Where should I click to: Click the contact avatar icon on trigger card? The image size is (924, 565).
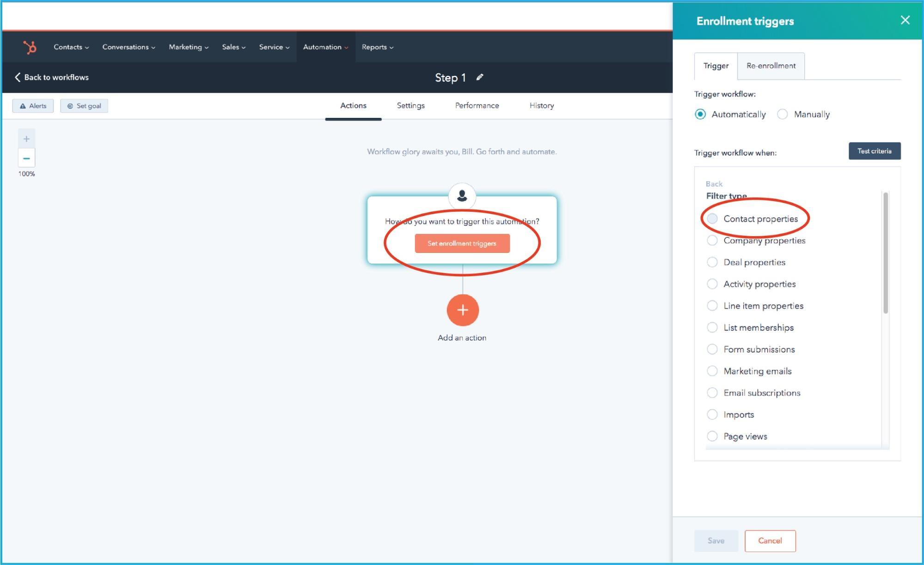pyautogui.click(x=462, y=196)
